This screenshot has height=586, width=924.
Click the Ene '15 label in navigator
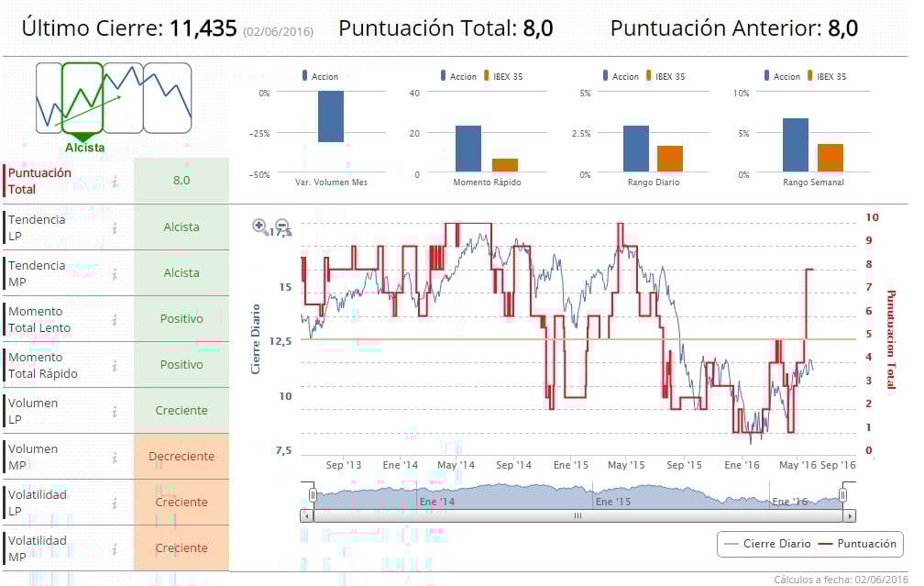pos(613,502)
